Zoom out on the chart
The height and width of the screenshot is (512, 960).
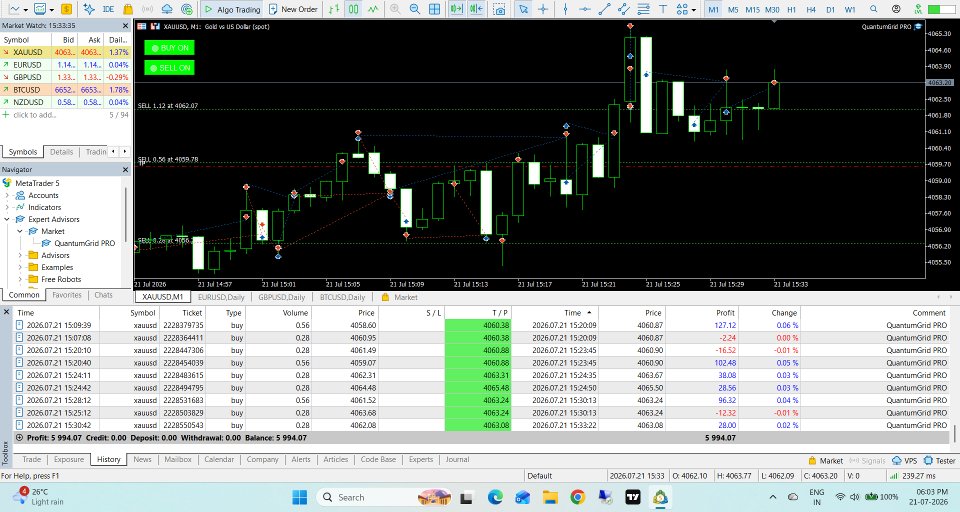pyautogui.click(x=414, y=9)
